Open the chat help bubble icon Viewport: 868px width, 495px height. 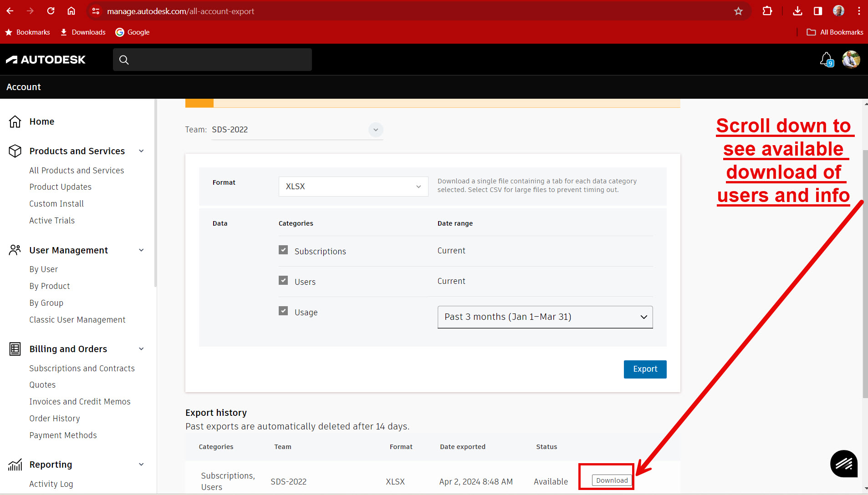point(844,464)
